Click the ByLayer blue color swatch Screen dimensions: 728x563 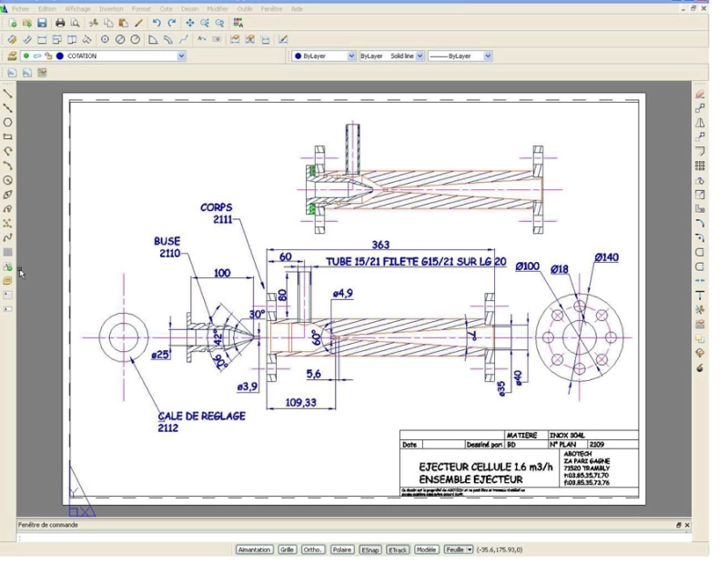[x=298, y=55]
